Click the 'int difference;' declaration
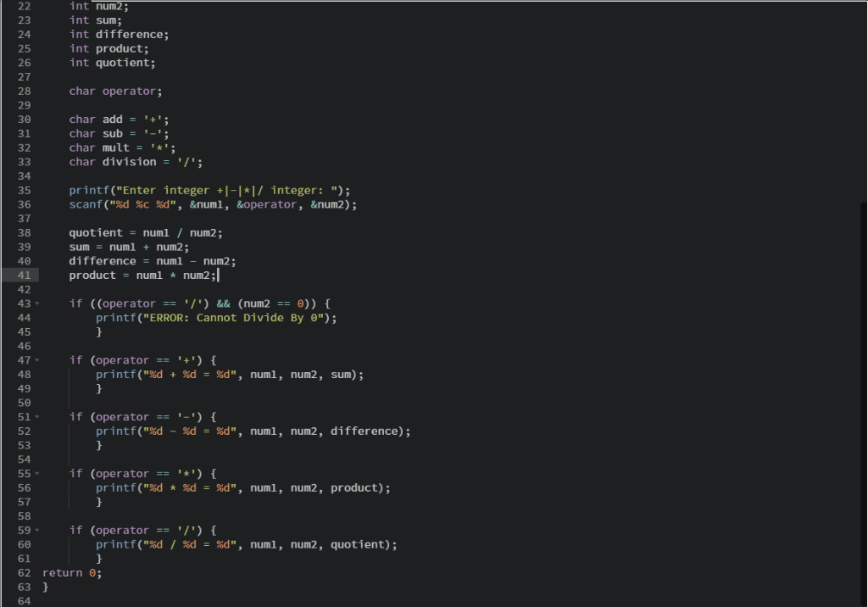868x607 pixels. 119,35
